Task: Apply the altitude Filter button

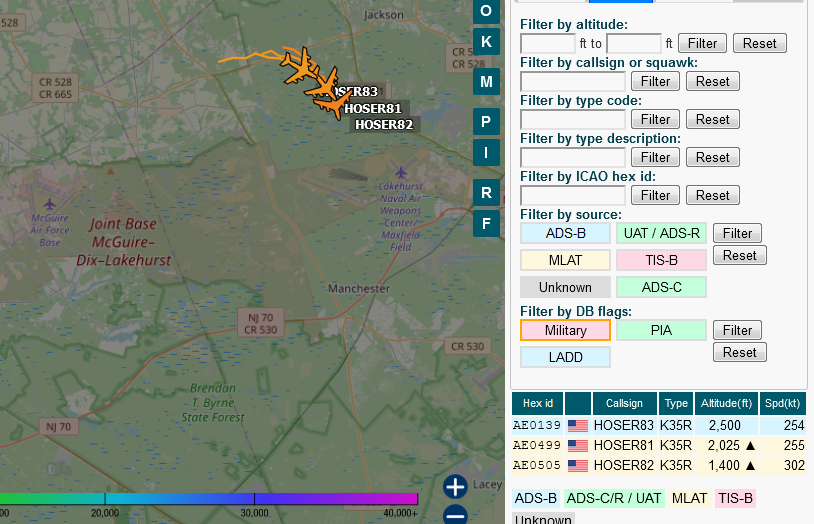Action: click(702, 43)
